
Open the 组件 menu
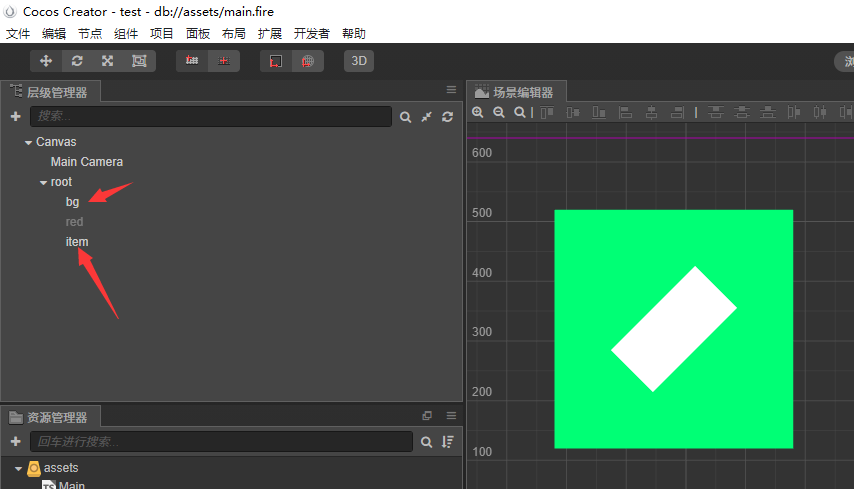[126, 34]
